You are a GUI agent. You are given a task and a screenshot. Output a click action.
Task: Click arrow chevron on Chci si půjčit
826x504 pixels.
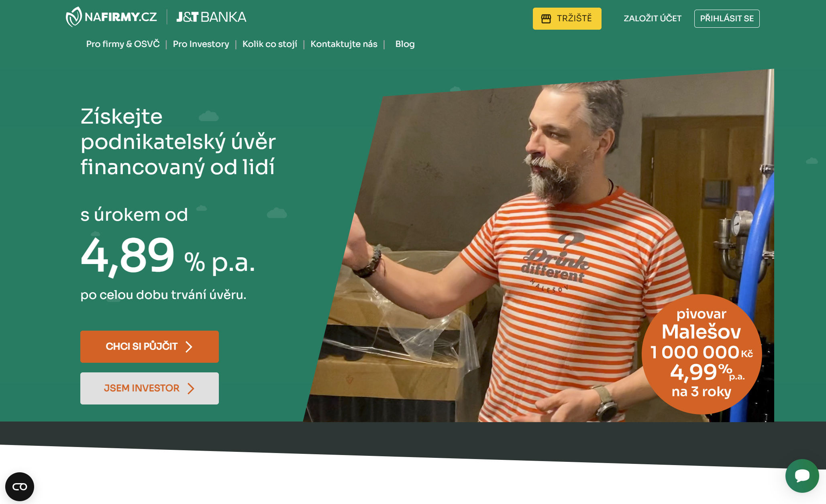[189, 347]
